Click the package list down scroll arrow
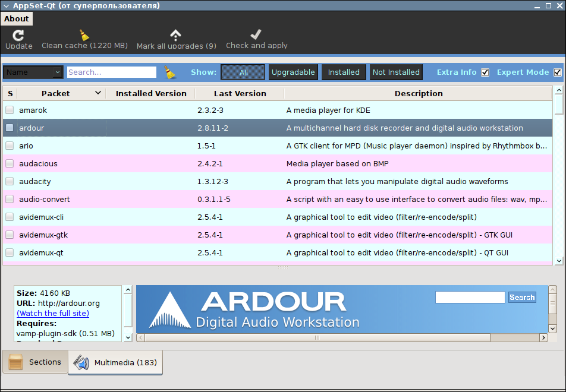Screen dimensions: 566x392 point(559,261)
